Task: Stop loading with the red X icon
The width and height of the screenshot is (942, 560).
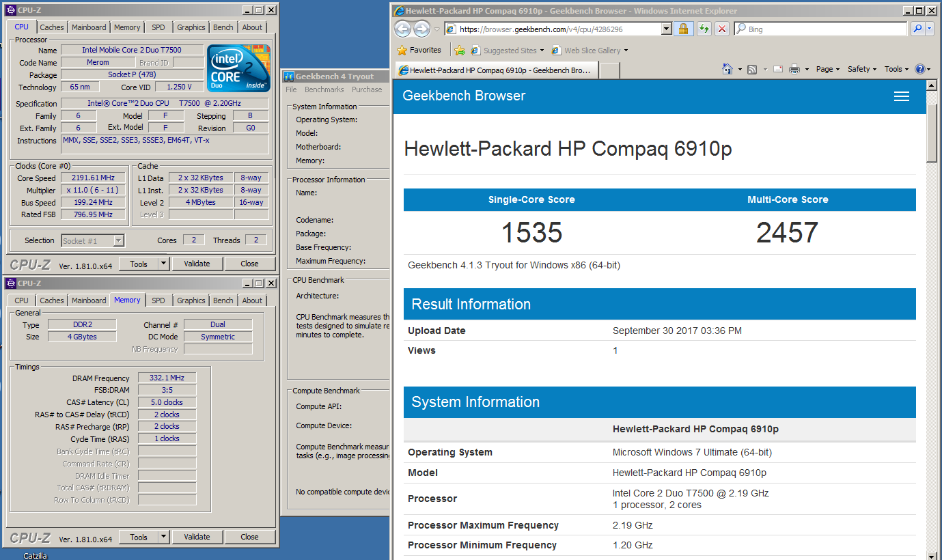Action: click(x=722, y=29)
